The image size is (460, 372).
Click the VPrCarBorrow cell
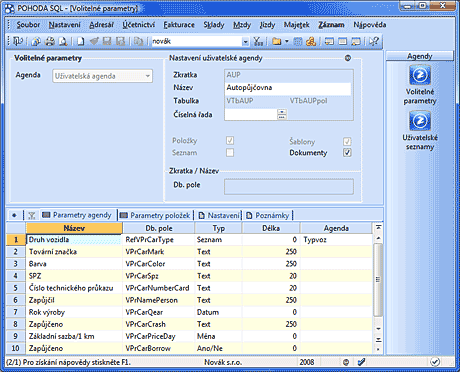coord(158,348)
